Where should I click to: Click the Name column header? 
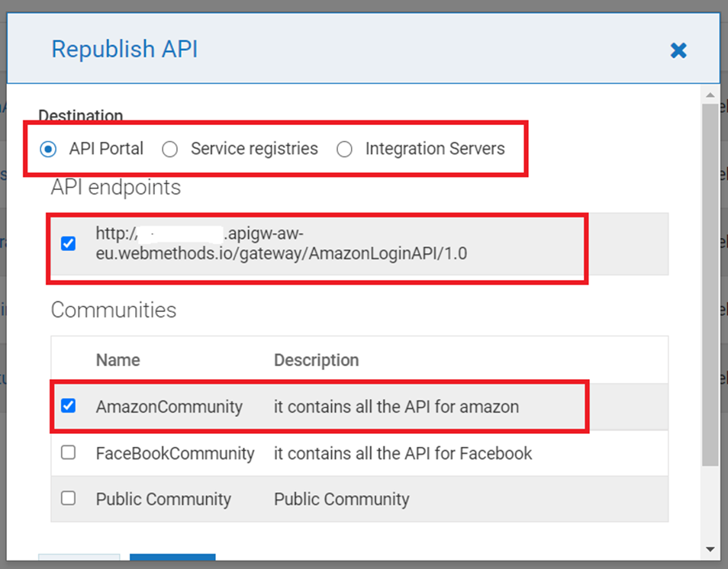(x=118, y=360)
